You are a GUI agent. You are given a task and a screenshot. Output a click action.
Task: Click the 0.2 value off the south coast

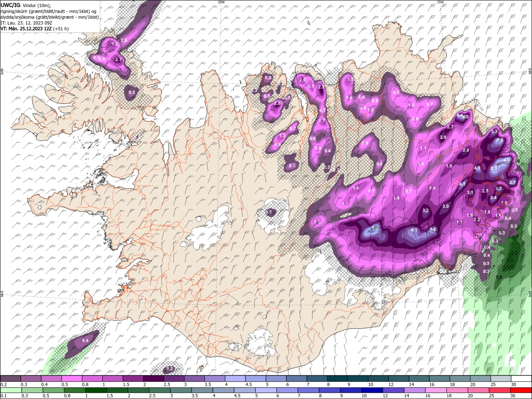coord(170,369)
